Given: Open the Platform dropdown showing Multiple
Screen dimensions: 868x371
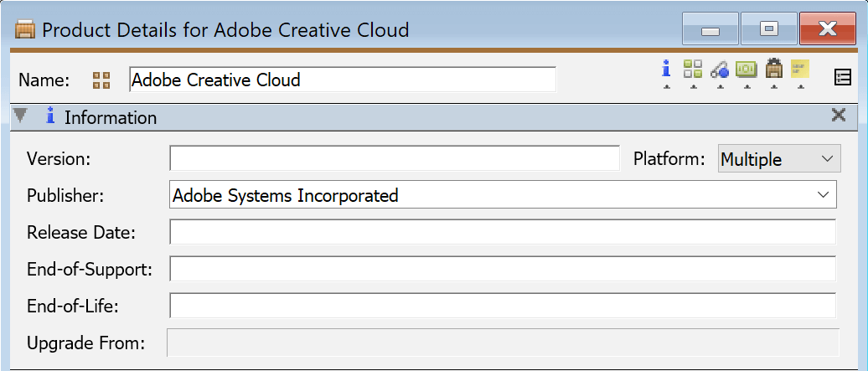Looking at the screenshot, I should 778,158.
